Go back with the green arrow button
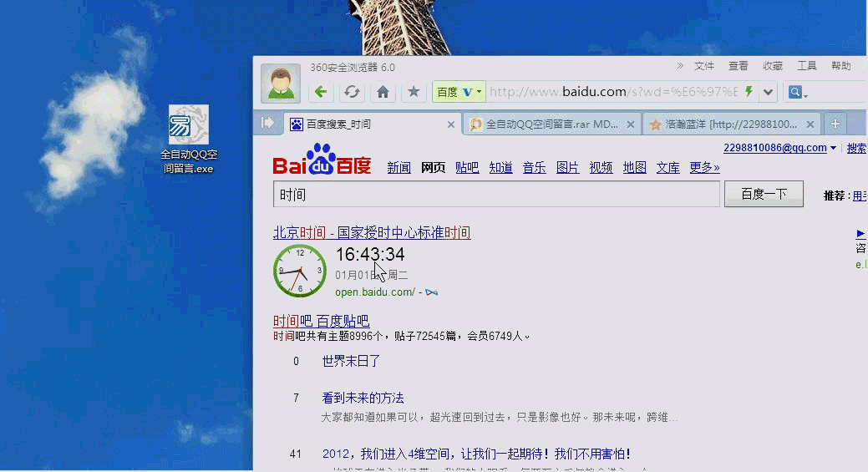 (321, 92)
